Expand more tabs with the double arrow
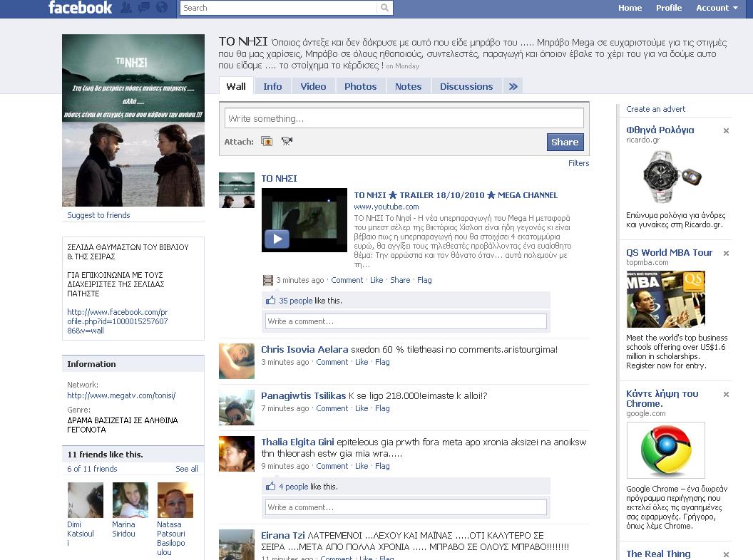 pos(513,86)
